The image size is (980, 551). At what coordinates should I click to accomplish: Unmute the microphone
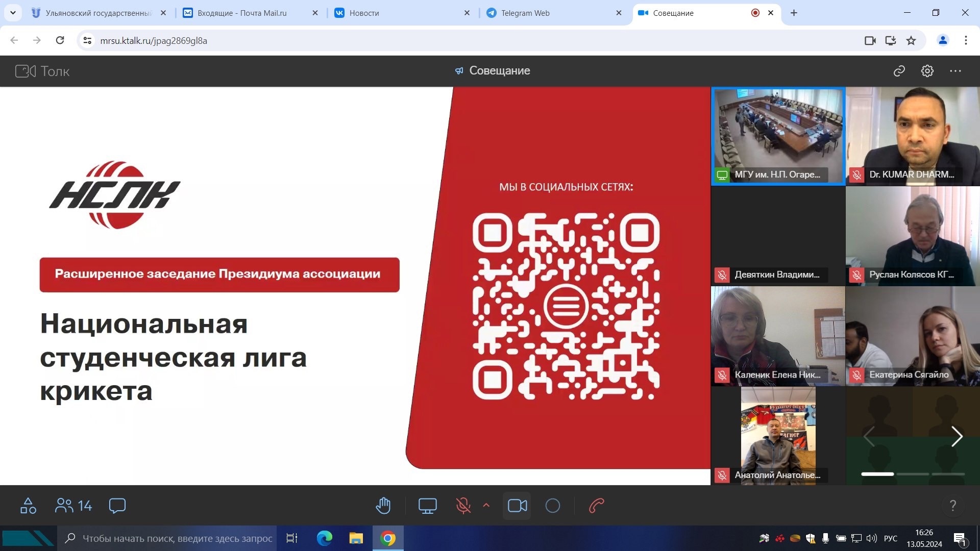(463, 506)
